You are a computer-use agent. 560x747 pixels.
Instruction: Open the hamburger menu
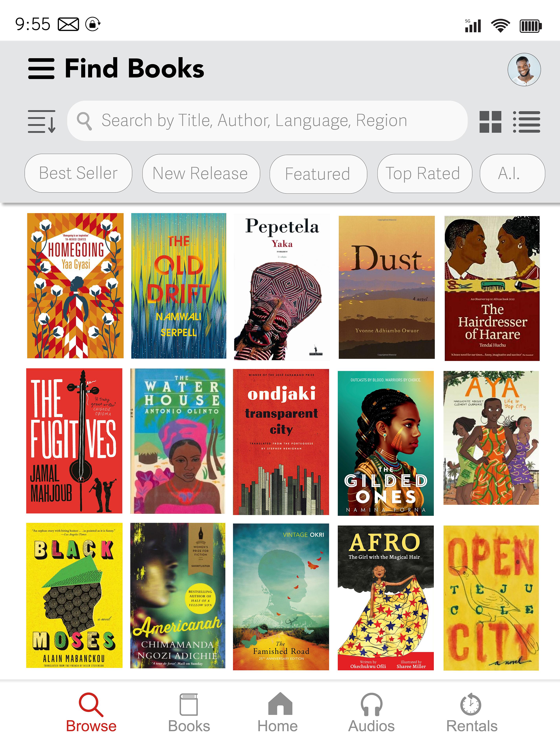click(x=41, y=69)
